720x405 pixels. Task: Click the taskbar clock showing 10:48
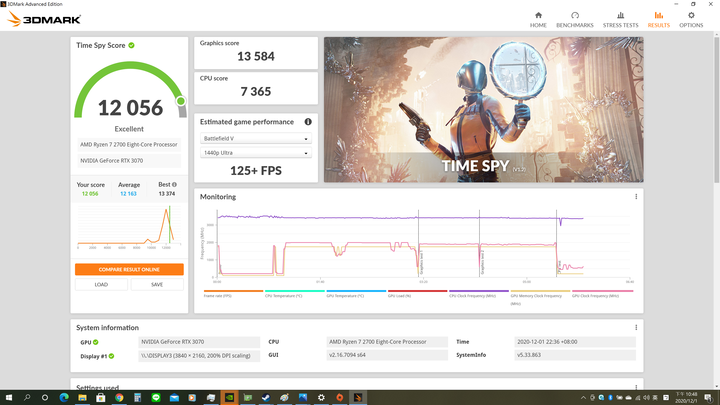click(x=686, y=398)
